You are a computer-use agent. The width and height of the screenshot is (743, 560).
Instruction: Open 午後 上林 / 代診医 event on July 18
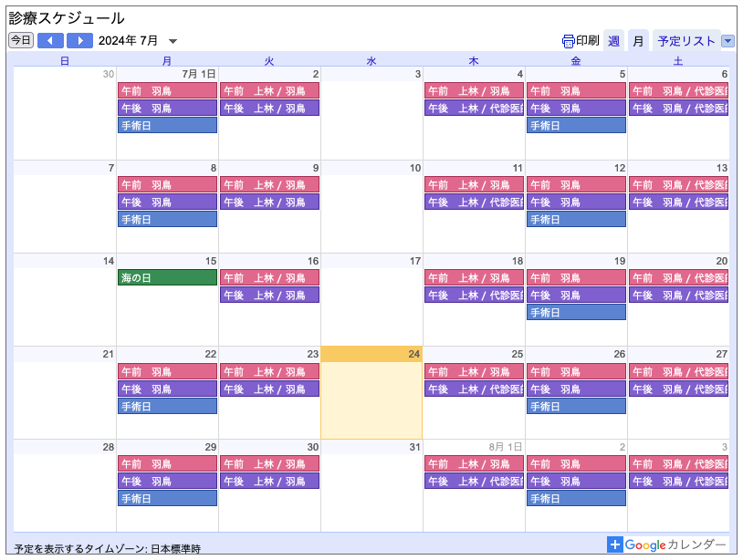474,295
